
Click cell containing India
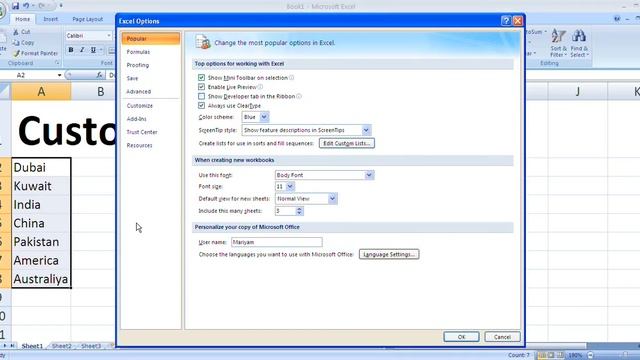(x=41, y=204)
